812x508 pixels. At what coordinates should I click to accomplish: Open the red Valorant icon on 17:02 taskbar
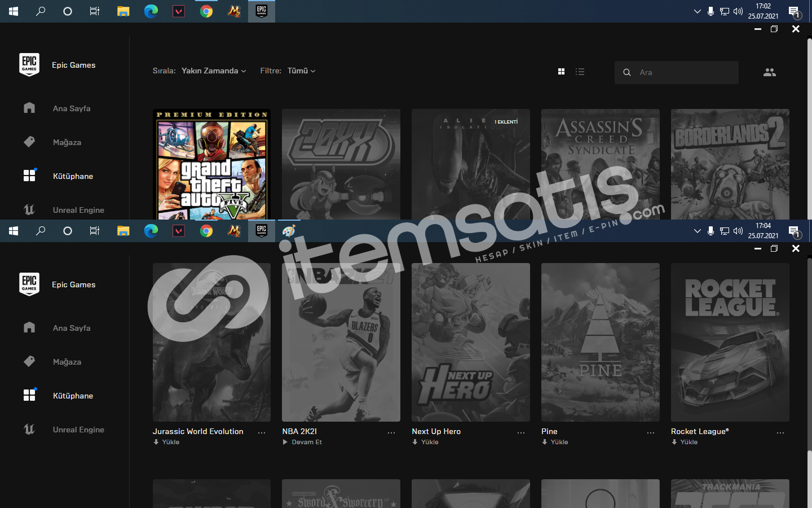179,11
